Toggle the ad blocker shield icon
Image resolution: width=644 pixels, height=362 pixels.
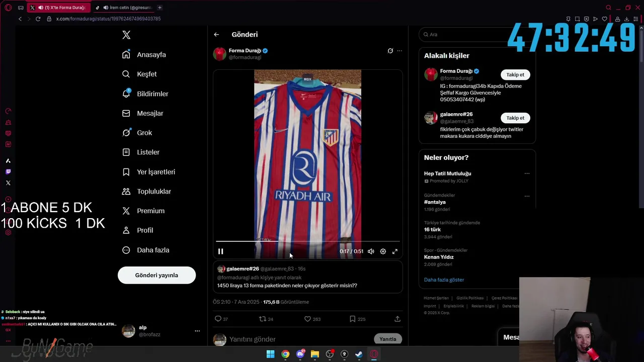[x=586, y=19]
